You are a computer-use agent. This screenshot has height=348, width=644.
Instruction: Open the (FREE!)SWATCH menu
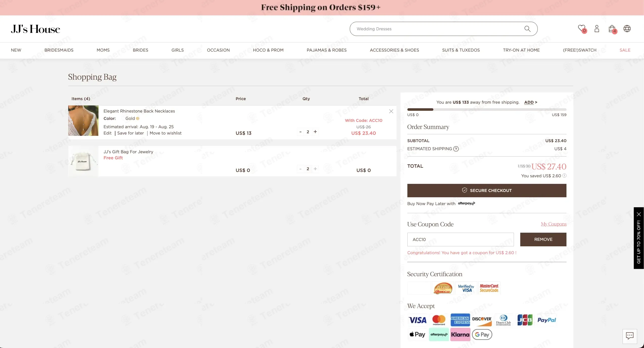coord(580,50)
